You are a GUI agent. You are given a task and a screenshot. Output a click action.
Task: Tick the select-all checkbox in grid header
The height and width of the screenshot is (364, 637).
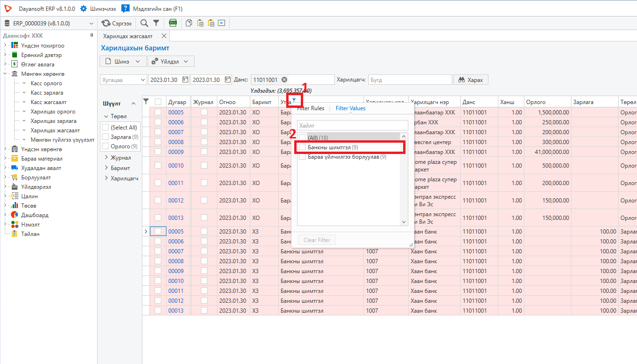click(158, 102)
